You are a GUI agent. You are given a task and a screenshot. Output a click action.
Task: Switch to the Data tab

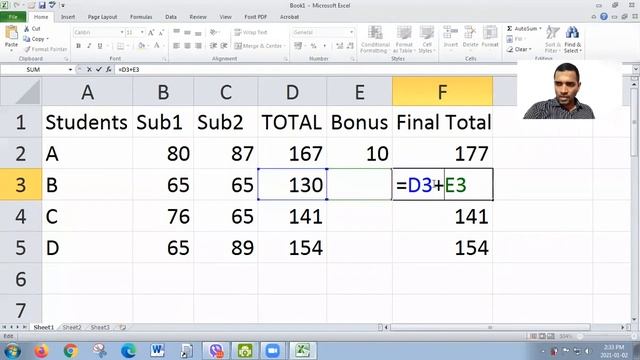tap(171, 17)
